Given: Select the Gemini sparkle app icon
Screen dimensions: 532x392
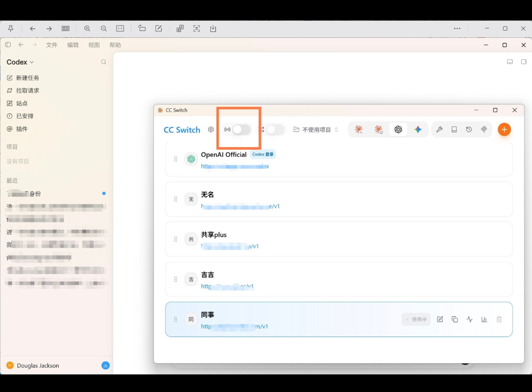Looking at the screenshot, I should [x=418, y=129].
